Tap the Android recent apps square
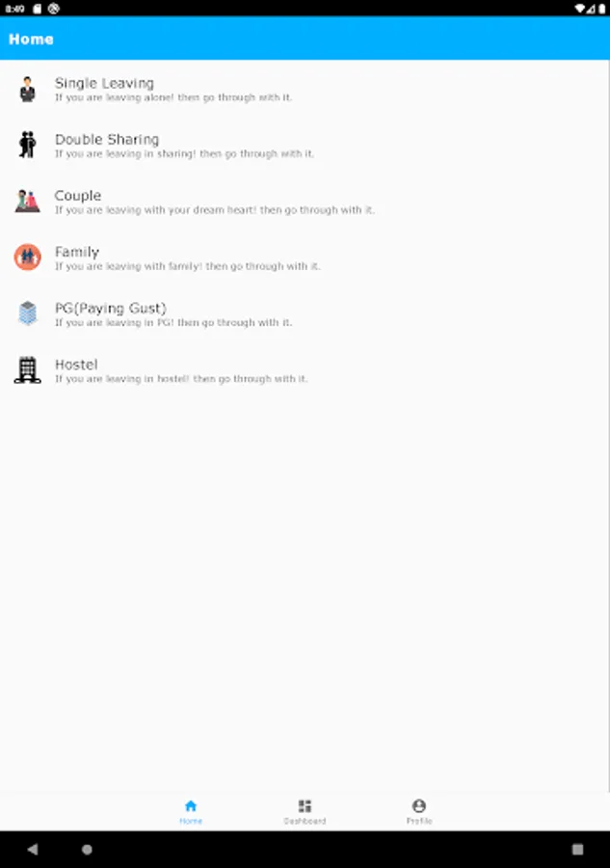This screenshot has height=868, width=610. pyautogui.click(x=577, y=849)
